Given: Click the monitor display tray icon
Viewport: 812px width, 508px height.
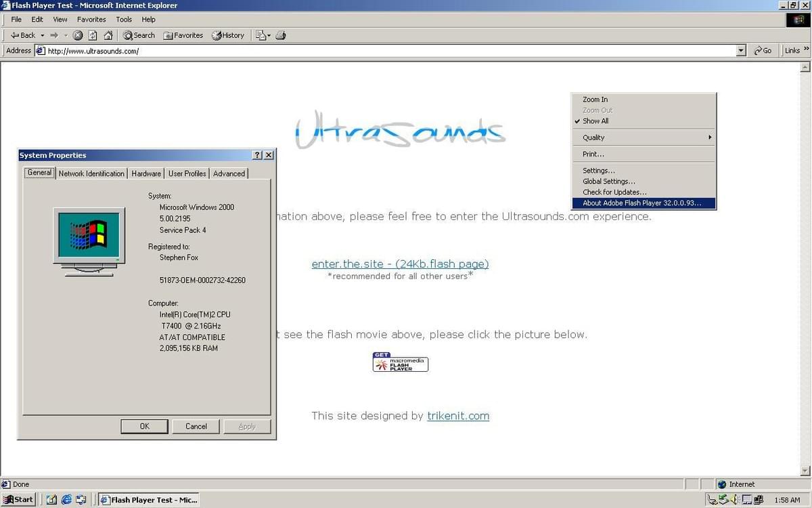Looking at the screenshot, I should point(746,500).
